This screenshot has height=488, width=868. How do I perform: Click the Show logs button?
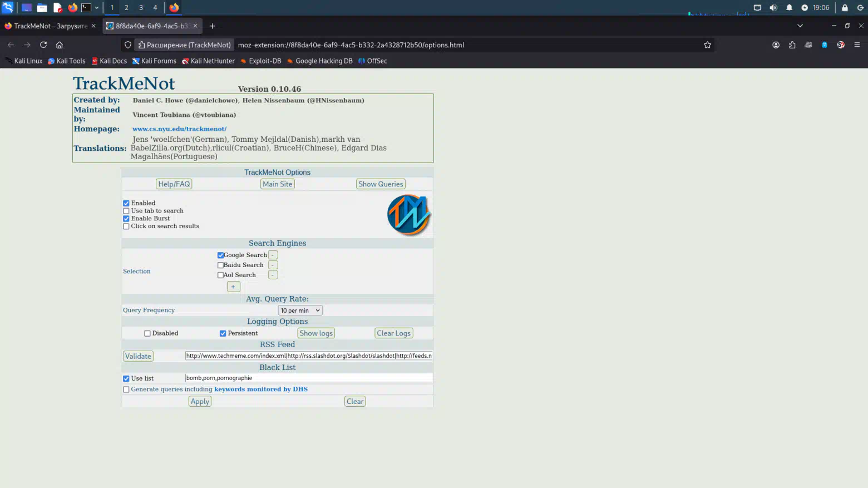point(316,333)
